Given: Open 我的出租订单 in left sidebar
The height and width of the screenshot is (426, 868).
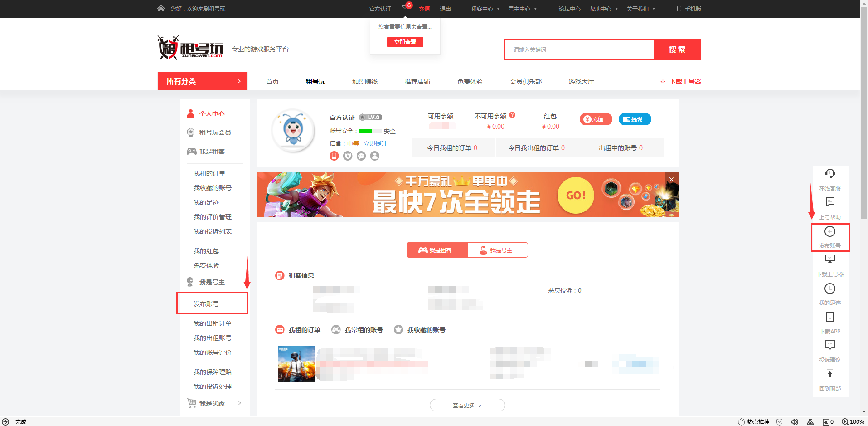Looking at the screenshot, I should 213,323.
